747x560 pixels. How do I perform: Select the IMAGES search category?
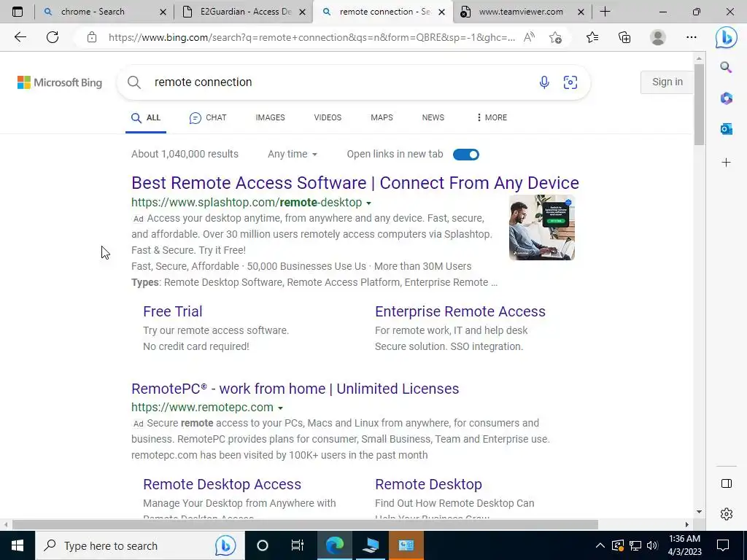pyautogui.click(x=270, y=117)
